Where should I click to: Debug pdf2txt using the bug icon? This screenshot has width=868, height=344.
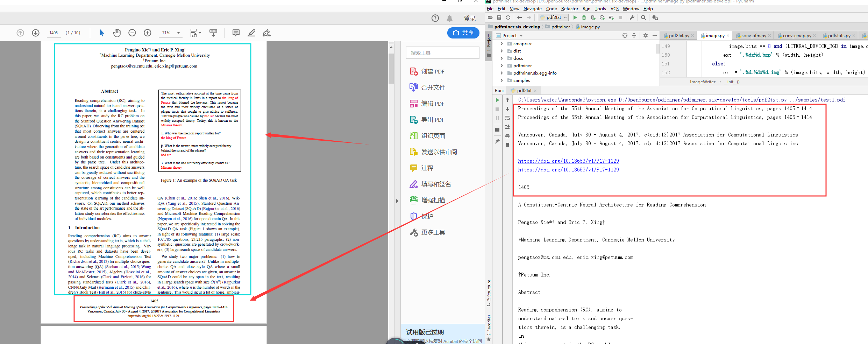(584, 17)
